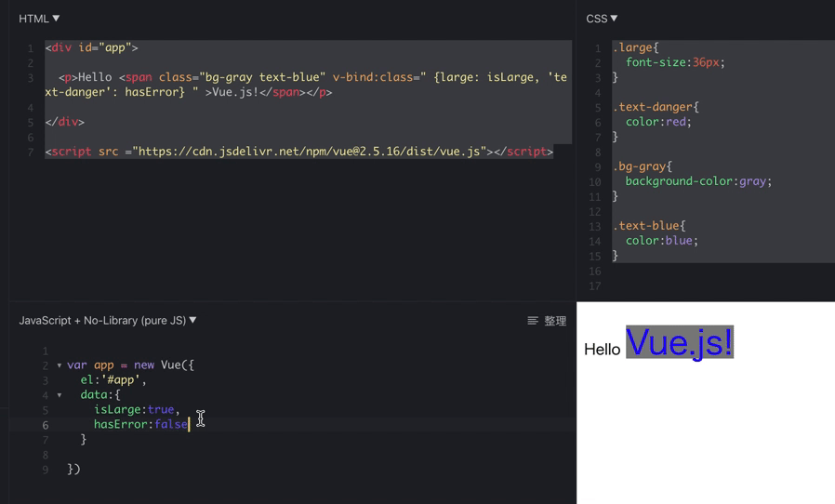Click the .text-blue selector in CSS

coord(645,226)
